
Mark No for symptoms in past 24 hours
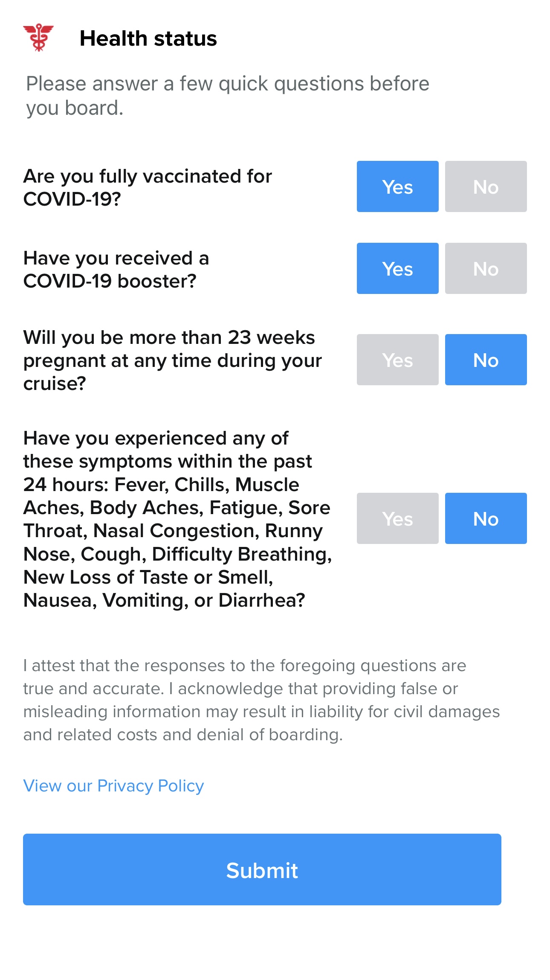(x=486, y=518)
